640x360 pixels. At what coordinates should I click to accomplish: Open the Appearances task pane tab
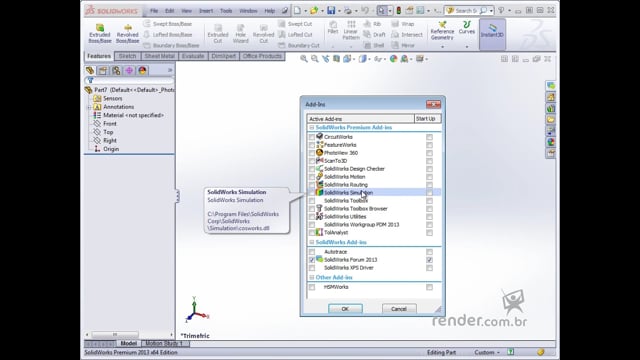(551, 142)
